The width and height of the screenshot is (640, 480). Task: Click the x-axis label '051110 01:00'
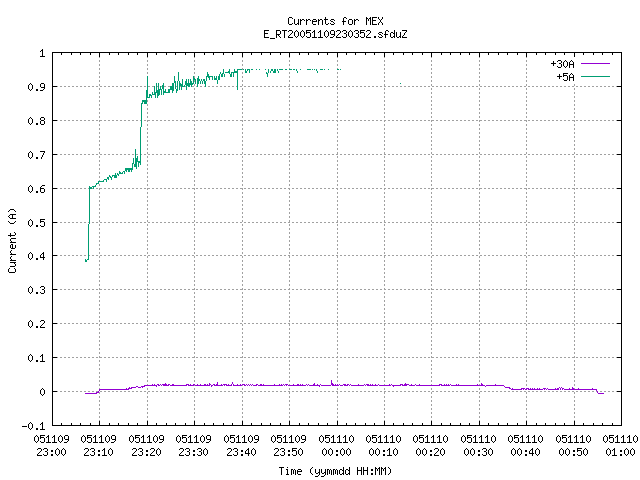[620, 446]
